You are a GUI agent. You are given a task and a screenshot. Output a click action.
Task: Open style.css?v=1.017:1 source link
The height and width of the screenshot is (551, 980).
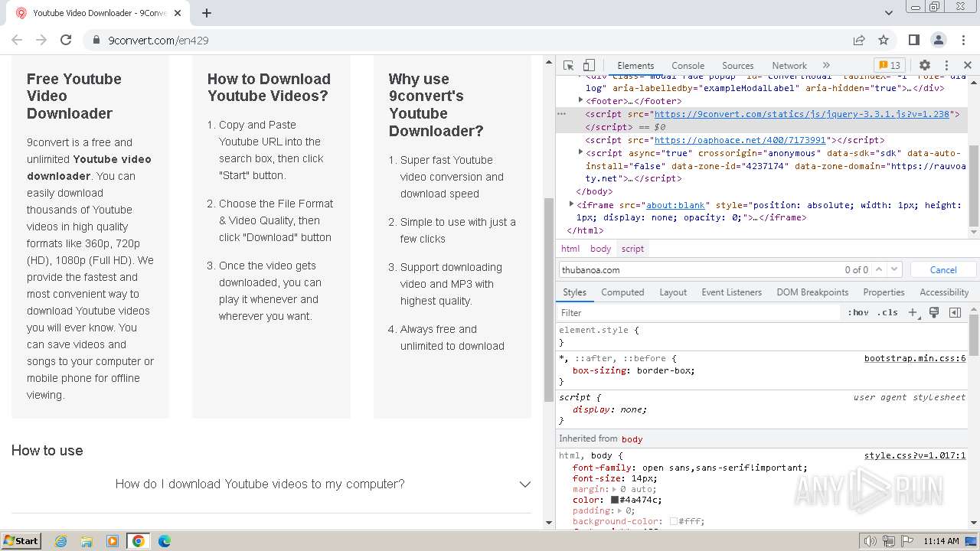[x=915, y=455]
